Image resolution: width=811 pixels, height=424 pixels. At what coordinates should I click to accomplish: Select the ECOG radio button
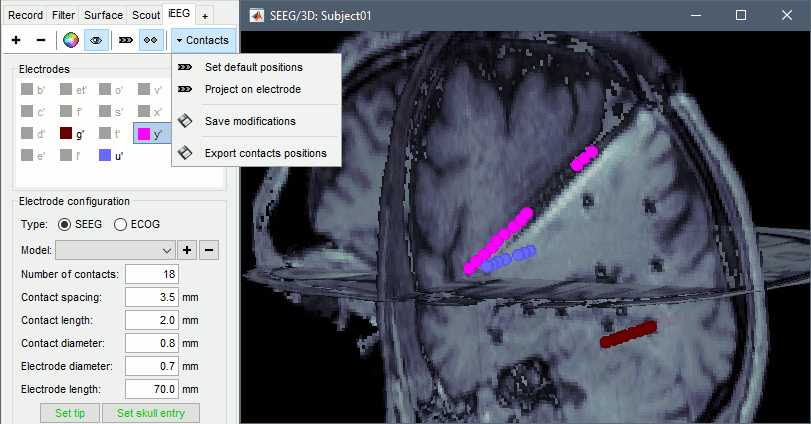tap(121, 225)
